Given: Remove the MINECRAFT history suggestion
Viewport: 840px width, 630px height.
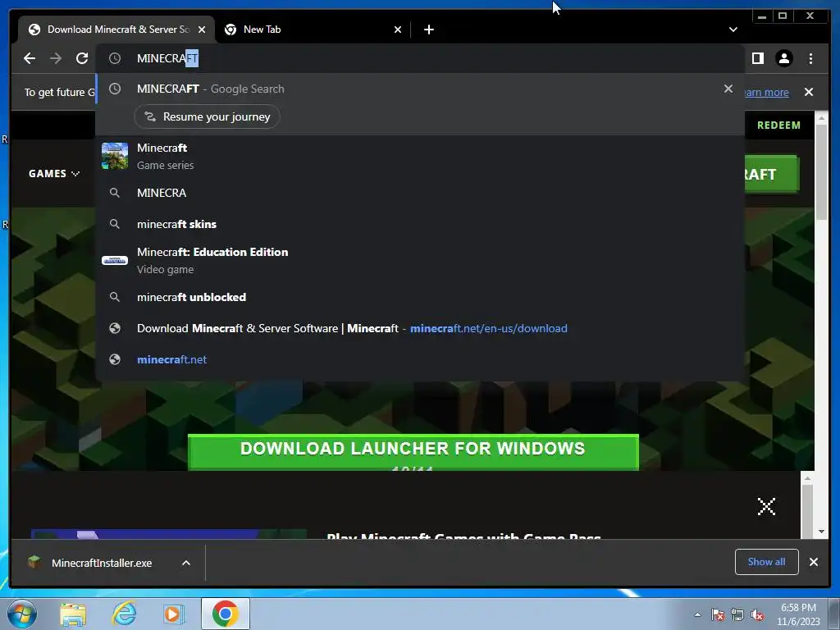Looking at the screenshot, I should 728,89.
